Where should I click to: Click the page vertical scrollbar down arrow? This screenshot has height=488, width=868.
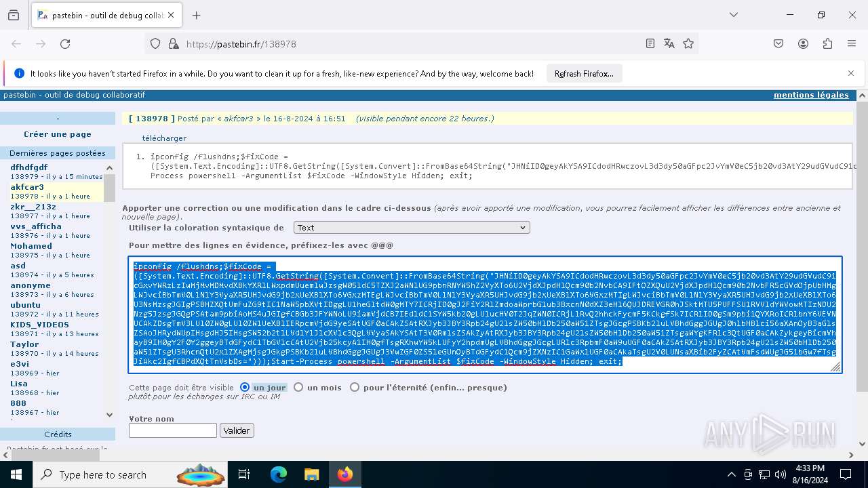point(862,444)
